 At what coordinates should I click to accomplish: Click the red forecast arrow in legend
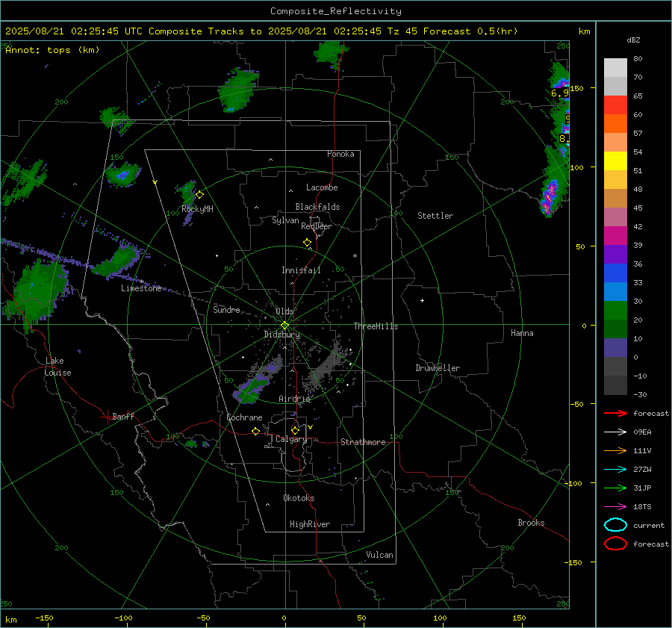(615, 413)
